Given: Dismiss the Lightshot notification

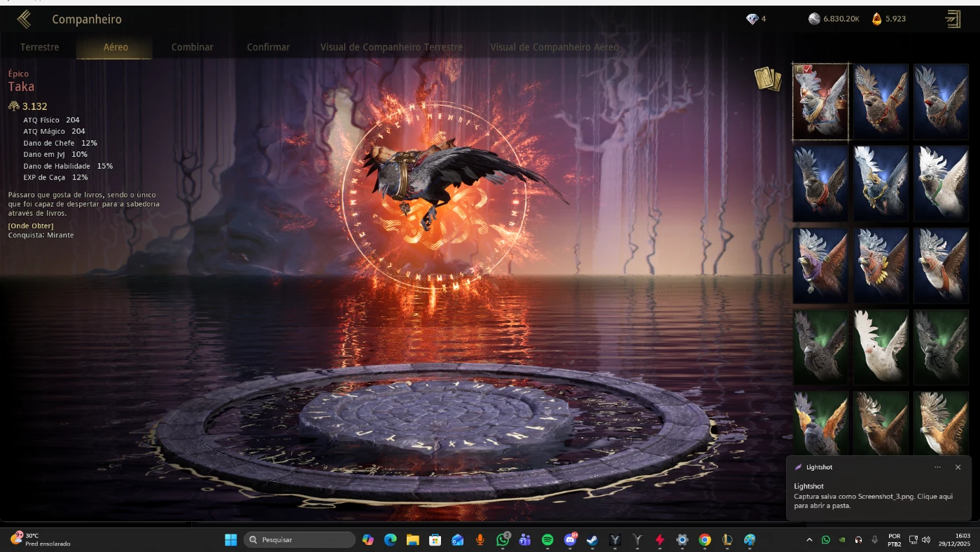Looking at the screenshot, I should point(958,467).
